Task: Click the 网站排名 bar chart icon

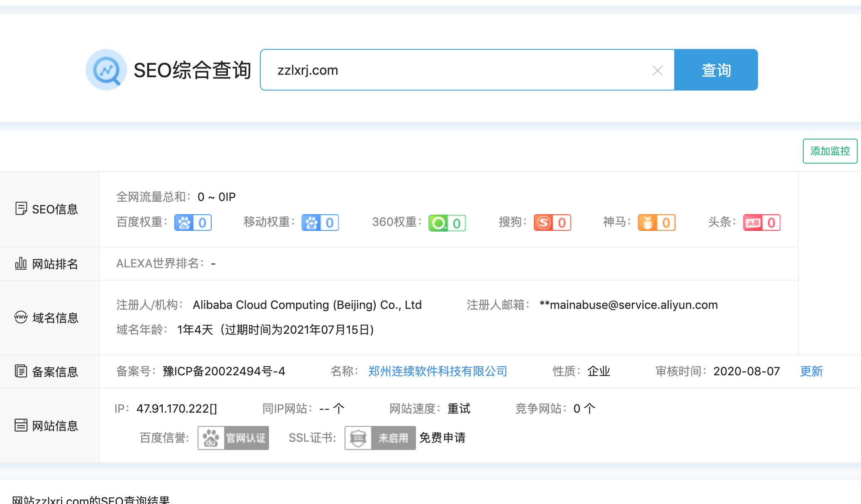Action: point(21,263)
